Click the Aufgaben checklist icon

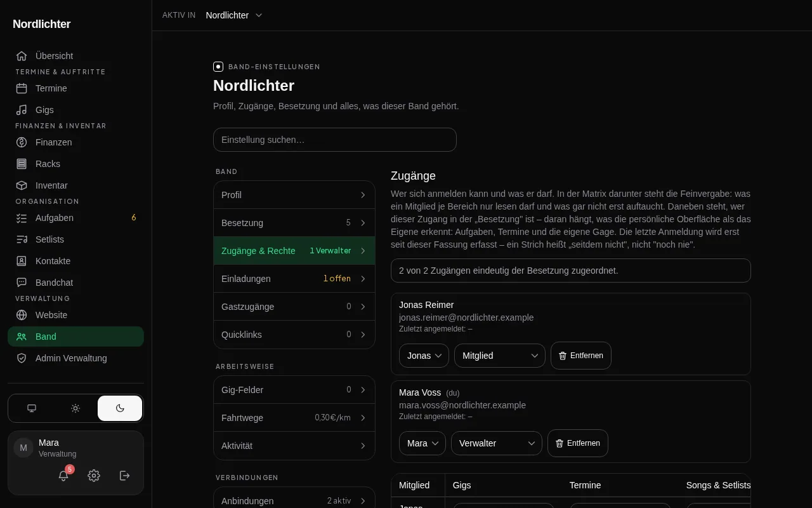point(22,218)
